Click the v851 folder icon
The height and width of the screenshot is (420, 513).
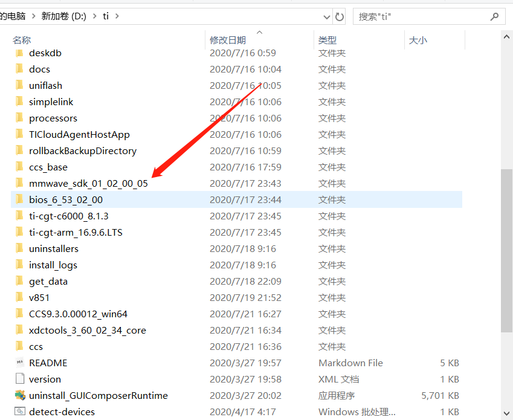(19, 298)
